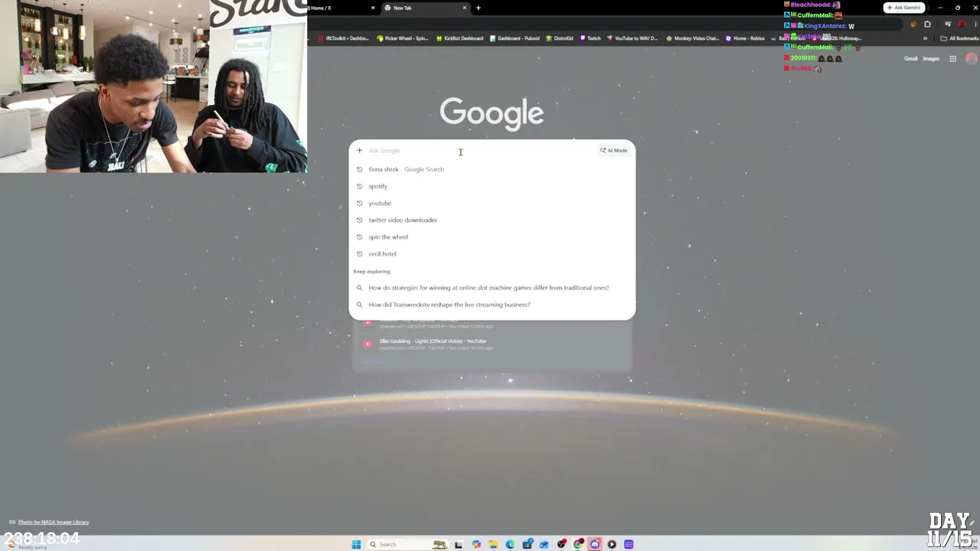This screenshot has height=551, width=980.
Task: Open the Windows Start menu
Action: coord(356,544)
